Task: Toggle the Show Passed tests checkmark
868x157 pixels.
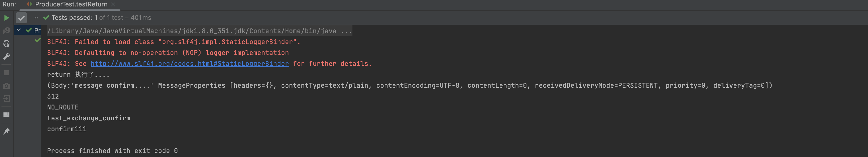Action: pyautogui.click(x=21, y=18)
